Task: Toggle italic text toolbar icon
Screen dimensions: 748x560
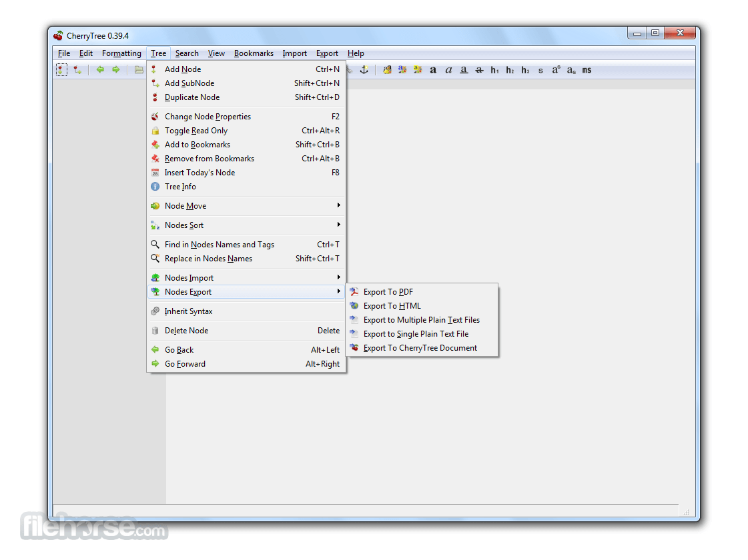Action: 448,70
